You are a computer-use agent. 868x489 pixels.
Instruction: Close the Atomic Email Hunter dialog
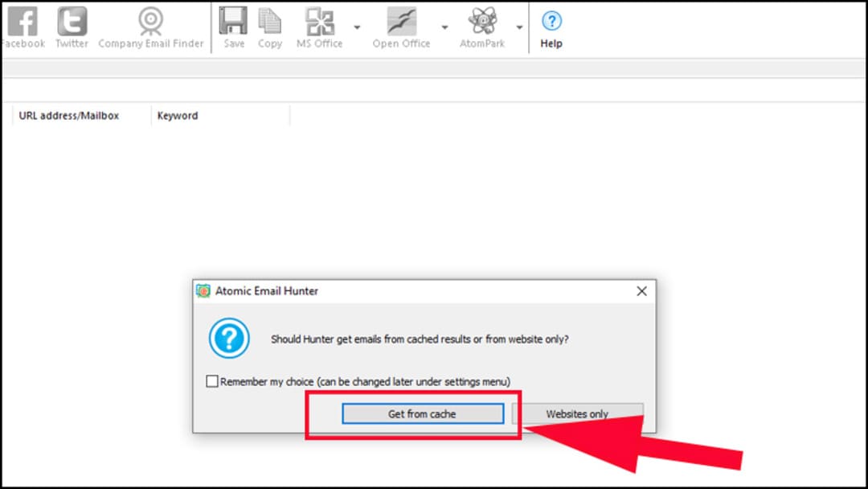coord(641,290)
